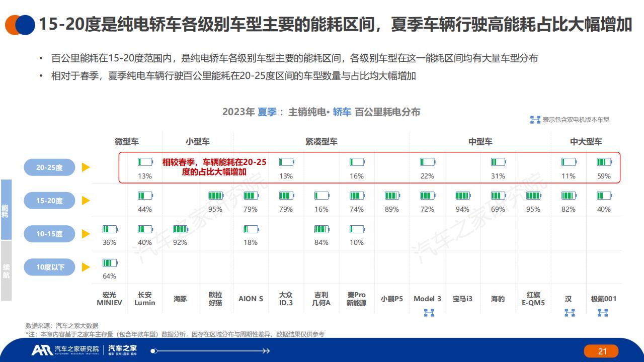Screen dimensions: 644x362
Task: Switch to the 能耗 side tab
Action: coord(6,210)
